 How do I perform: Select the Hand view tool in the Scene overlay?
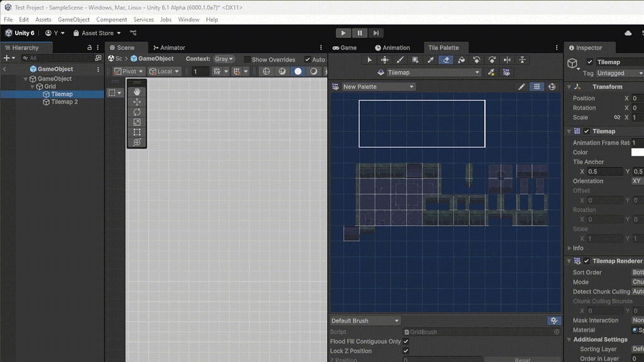point(136,91)
